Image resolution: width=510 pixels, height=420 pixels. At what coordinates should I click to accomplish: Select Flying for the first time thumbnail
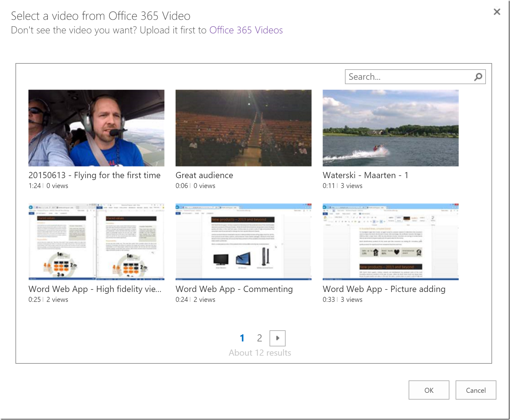[x=96, y=128]
